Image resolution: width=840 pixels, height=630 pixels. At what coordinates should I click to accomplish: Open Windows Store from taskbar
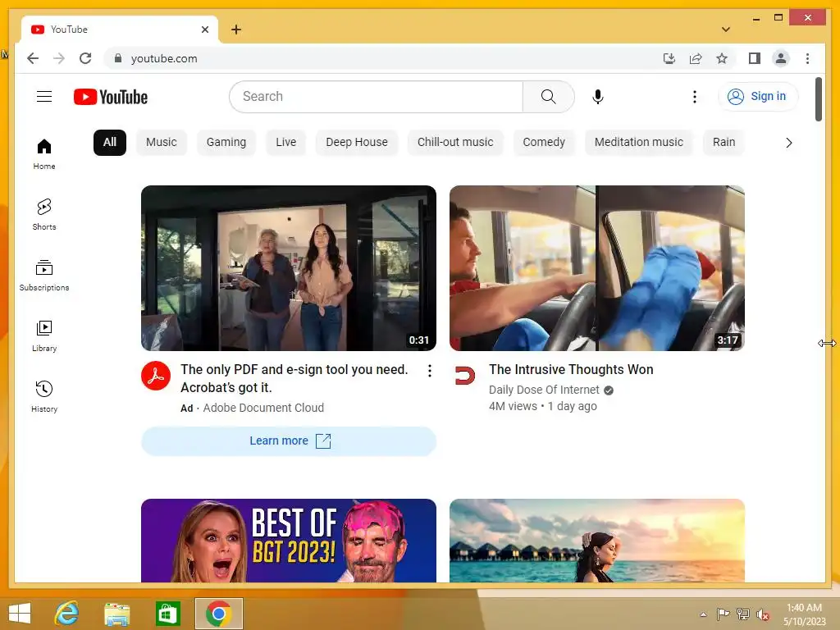point(167,614)
